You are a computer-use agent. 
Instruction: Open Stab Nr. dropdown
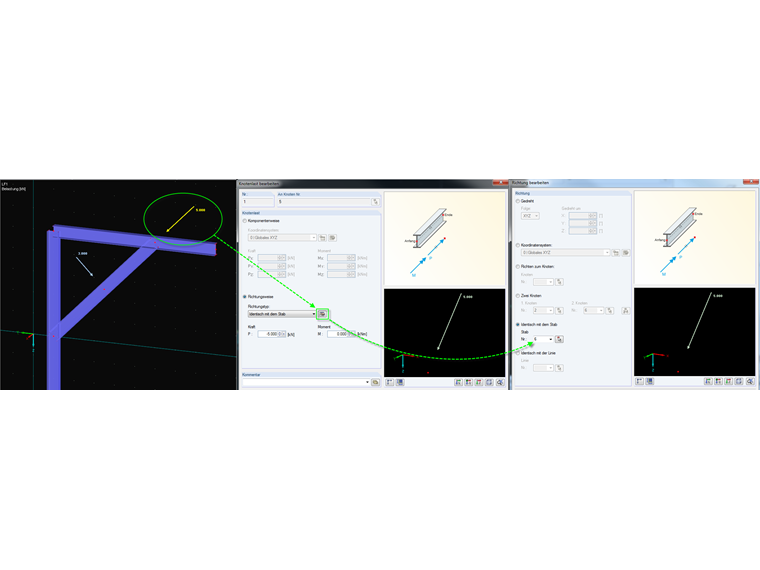(x=551, y=339)
